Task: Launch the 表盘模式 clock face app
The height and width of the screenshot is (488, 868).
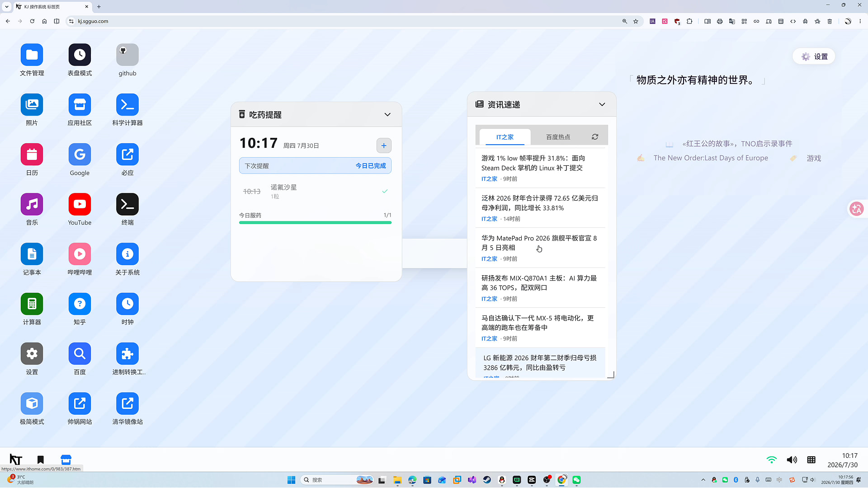Action: [80, 55]
